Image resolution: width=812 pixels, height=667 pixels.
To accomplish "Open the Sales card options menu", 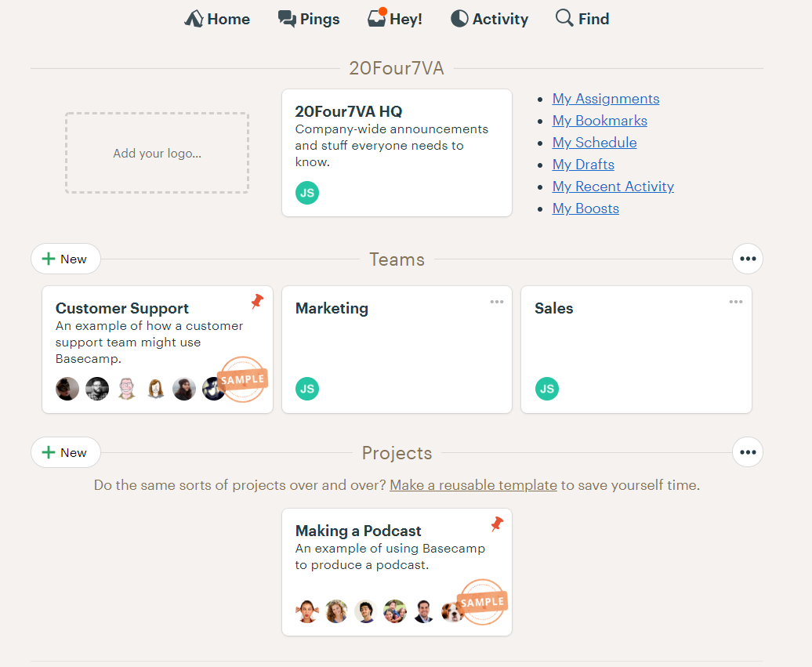I will coord(736,302).
